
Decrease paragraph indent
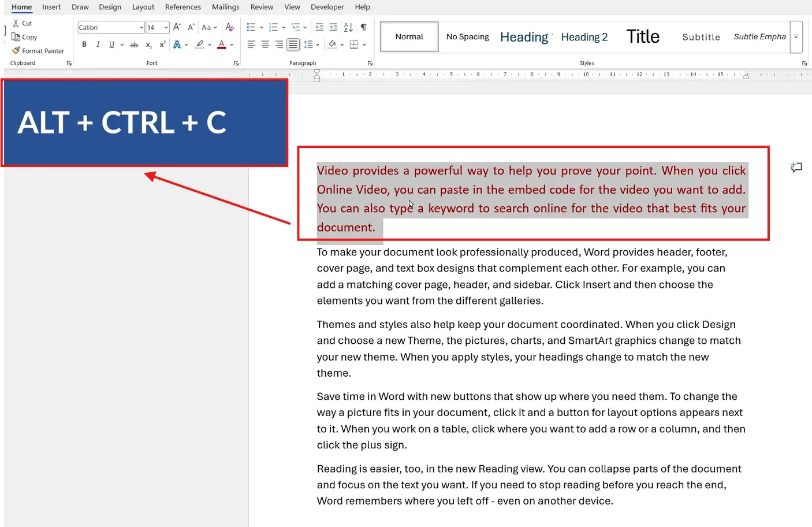coord(319,27)
